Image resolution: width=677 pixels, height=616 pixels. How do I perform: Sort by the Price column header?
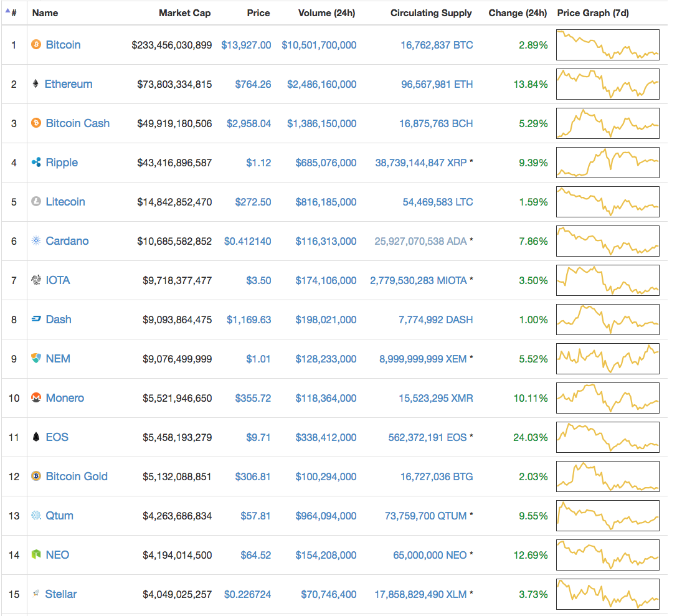[258, 13]
